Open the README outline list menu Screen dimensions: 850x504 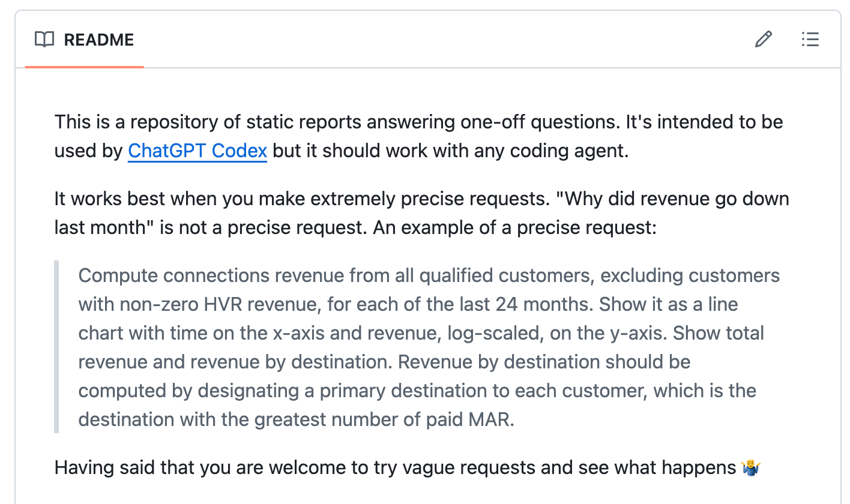coord(810,40)
